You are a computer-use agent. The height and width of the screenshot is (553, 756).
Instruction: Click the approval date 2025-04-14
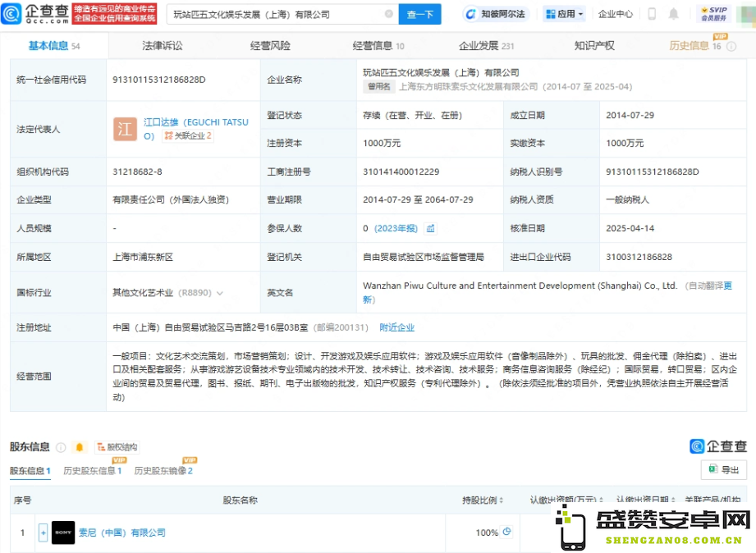pyautogui.click(x=630, y=229)
